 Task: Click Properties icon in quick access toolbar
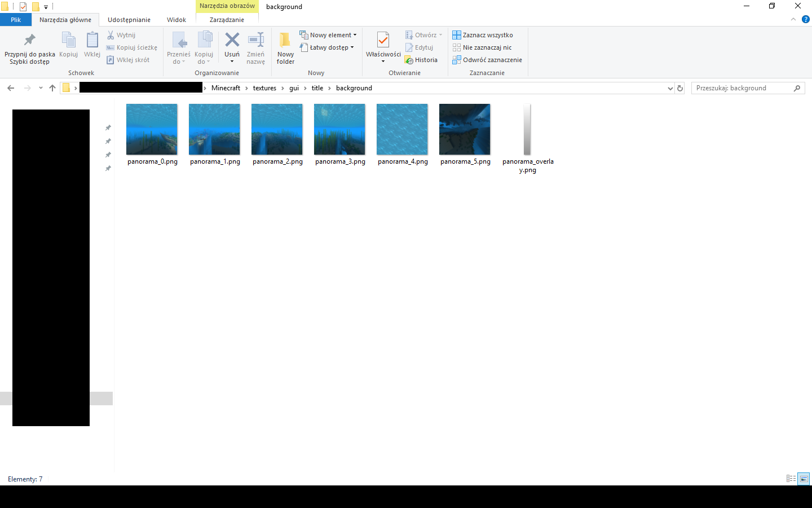[x=23, y=7]
